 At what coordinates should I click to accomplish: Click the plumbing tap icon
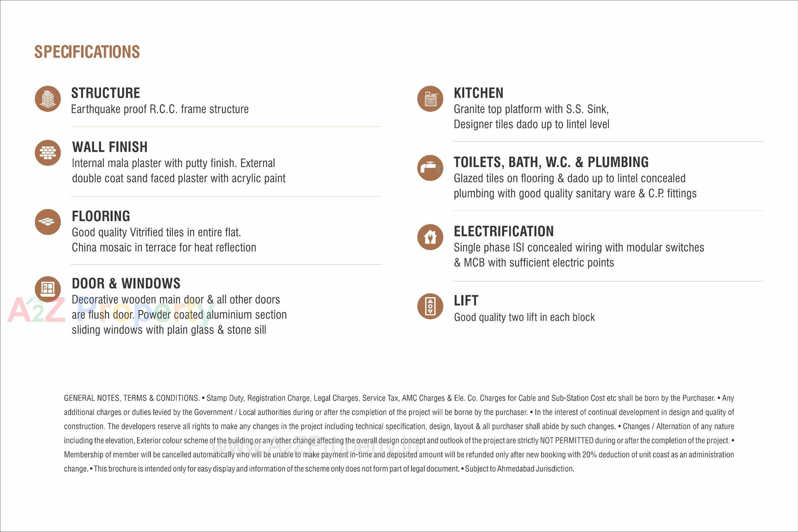click(x=430, y=168)
